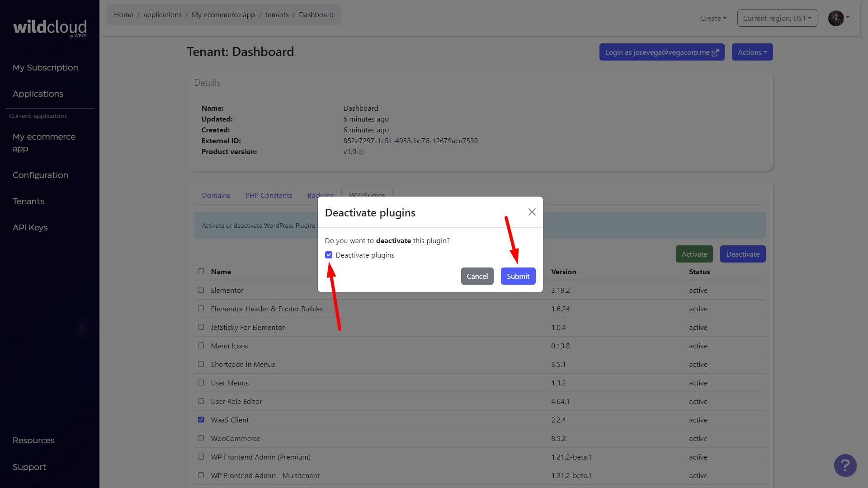Check the WooCommerce checkbox

[201, 438]
